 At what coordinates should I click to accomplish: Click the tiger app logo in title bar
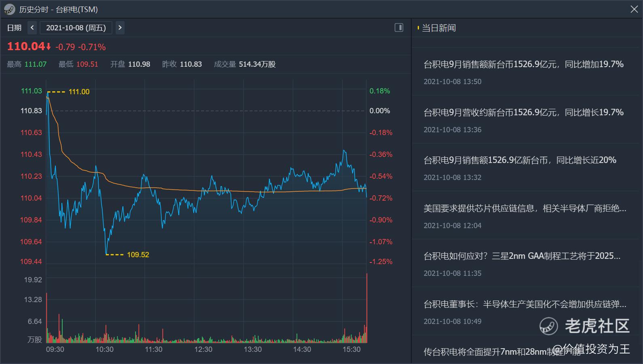(x=9, y=9)
